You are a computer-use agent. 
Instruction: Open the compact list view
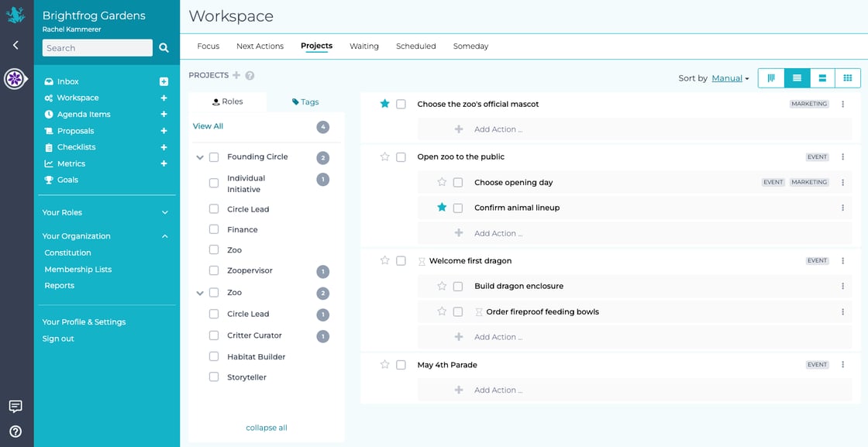click(x=823, y=77)
